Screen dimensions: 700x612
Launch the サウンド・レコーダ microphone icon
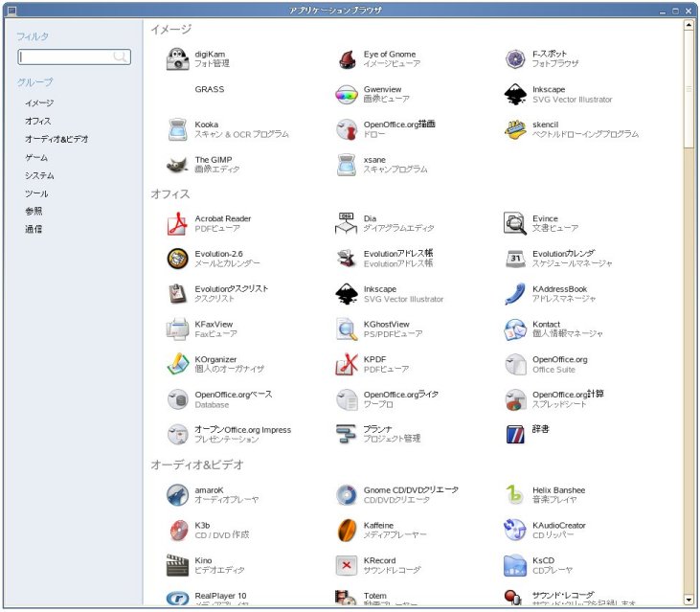(515, 599)
